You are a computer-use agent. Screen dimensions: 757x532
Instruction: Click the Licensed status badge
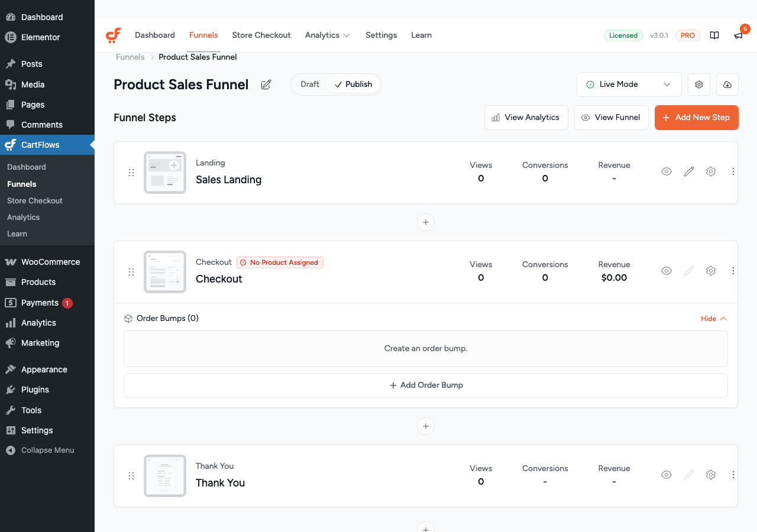point(623,35)
